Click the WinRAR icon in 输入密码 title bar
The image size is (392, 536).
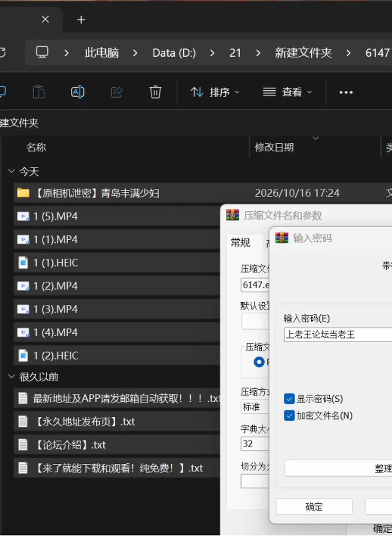tap(282, 238)
